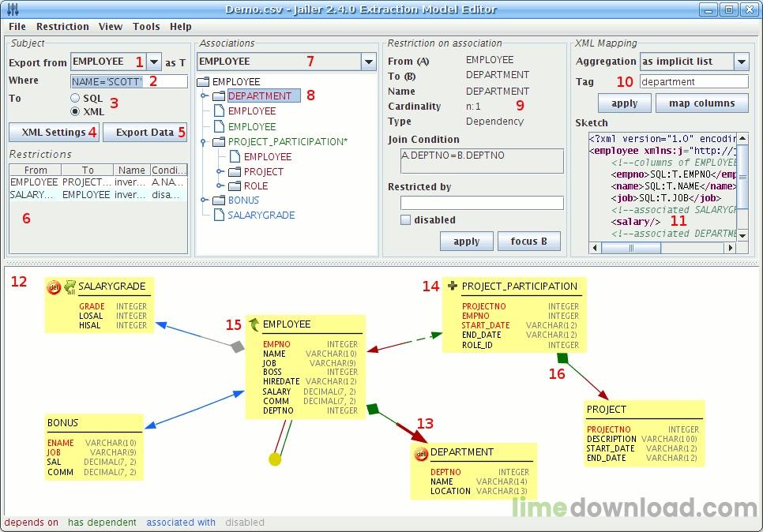Image resolution: width=763 pixels, height=532 pixels.
Task: Open the Tools menu
Action: tap(146, 26)
